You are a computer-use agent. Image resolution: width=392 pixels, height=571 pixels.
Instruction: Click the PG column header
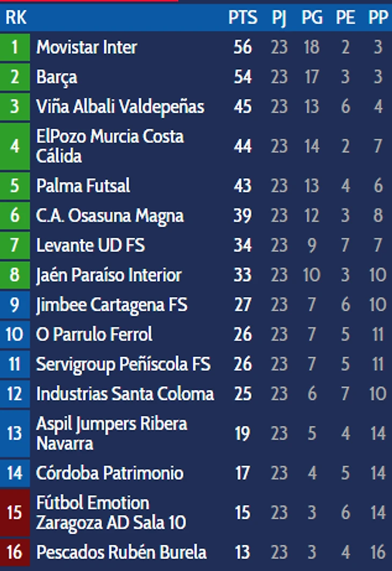click(x=312, y=17)
